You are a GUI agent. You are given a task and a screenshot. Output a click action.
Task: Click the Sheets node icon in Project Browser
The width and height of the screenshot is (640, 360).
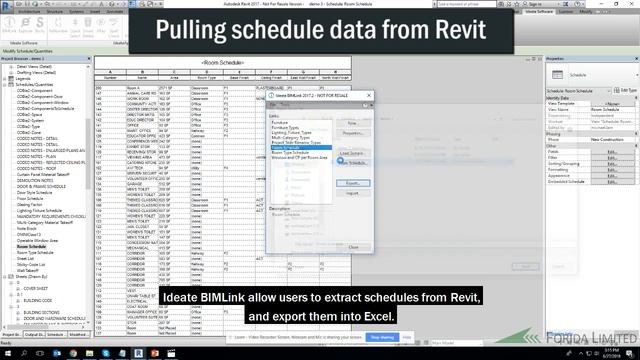[11, 276]
